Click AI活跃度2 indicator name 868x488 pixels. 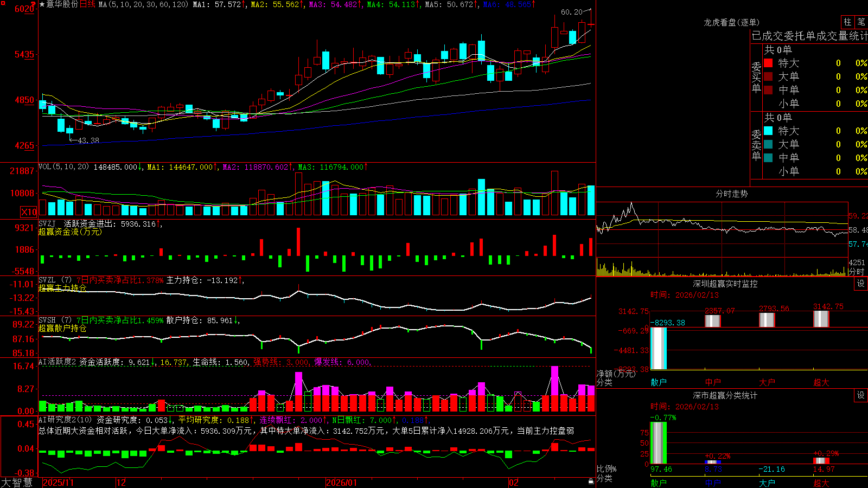click(58, 362)
